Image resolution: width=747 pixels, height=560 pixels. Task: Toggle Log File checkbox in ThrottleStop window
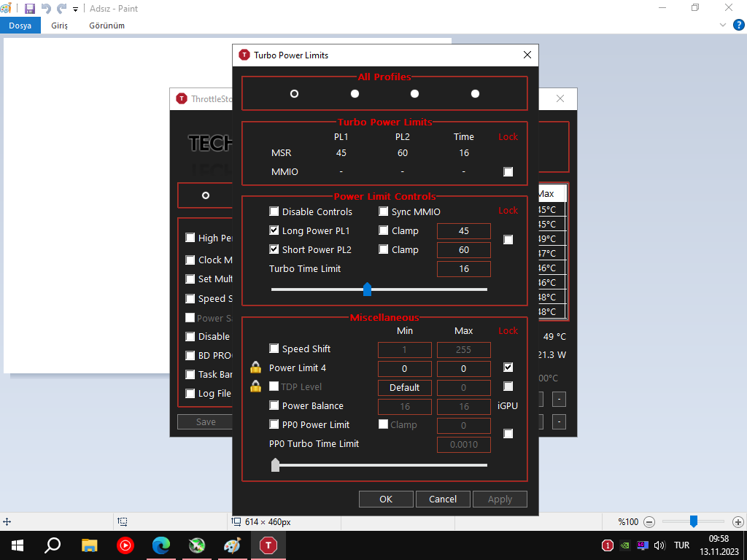point(190,393)
